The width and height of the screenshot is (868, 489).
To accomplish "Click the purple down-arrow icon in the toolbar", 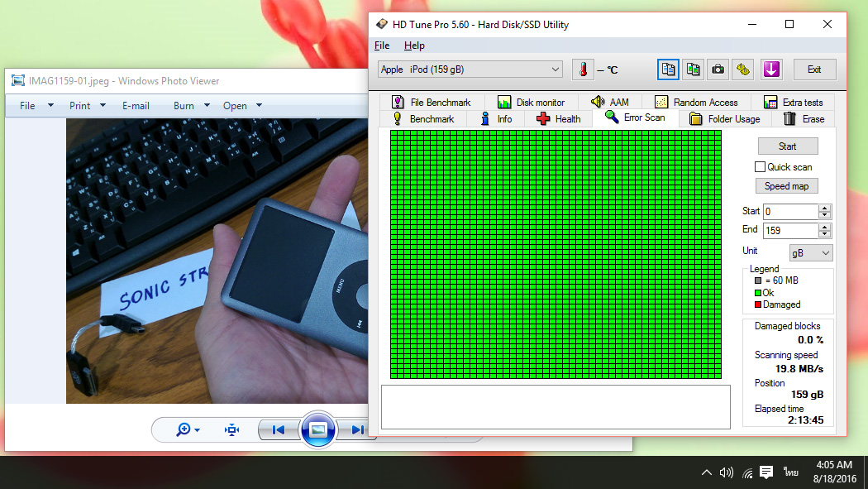I will (771, 70).
